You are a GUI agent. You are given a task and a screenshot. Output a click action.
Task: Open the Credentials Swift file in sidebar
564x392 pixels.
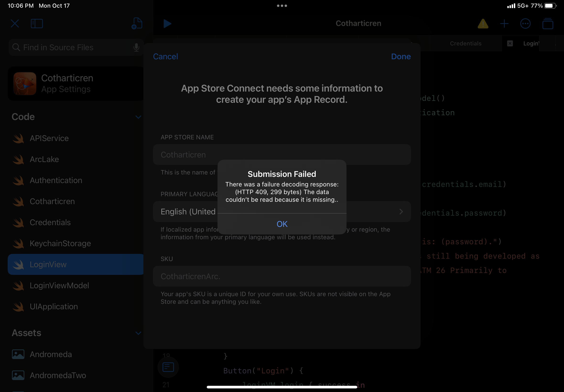click(x=76, y=222)
